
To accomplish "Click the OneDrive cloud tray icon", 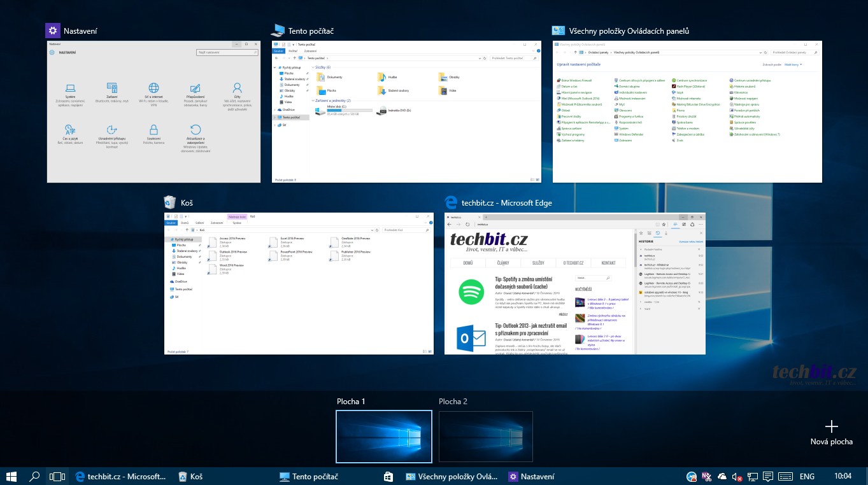I will click(x=722, y=476).
